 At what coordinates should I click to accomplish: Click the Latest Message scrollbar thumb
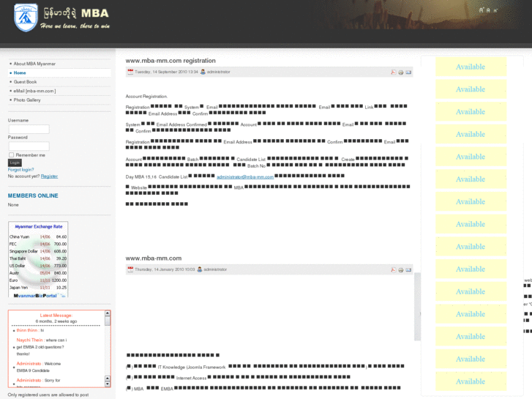coord(108,321)
